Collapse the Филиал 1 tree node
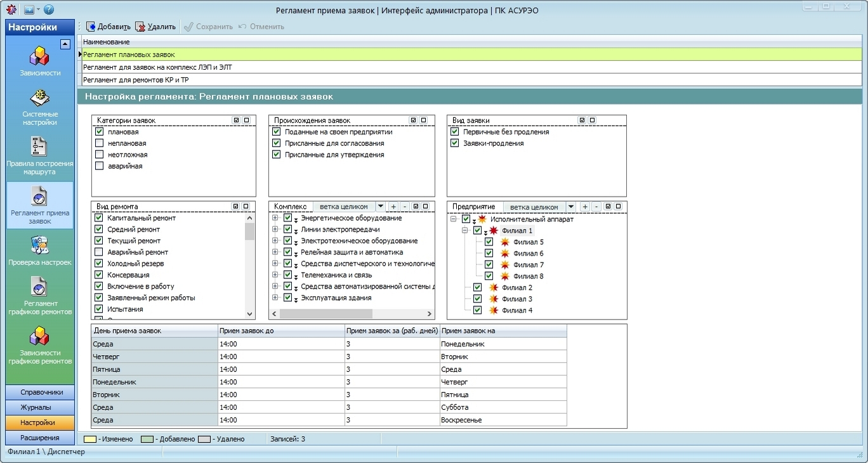Image resolution: width=868 pixels, height=463 pixels. pyautogui.click(x=465, y=231)
